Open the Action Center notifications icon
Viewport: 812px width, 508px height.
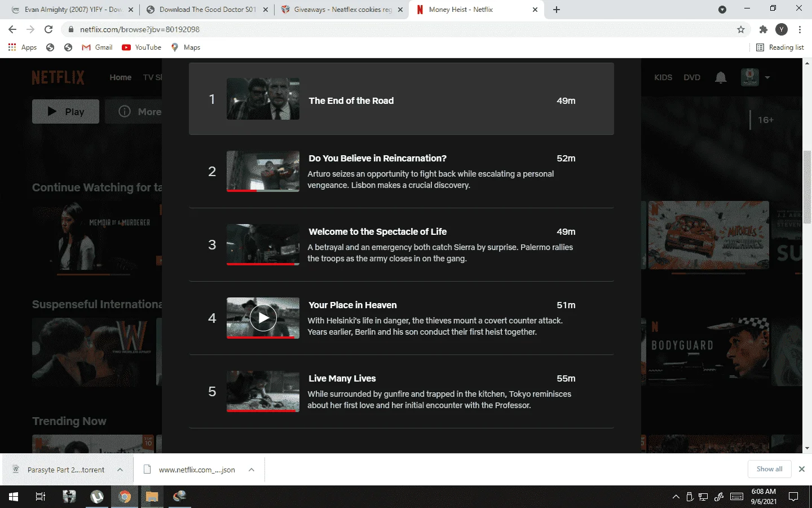793,497
